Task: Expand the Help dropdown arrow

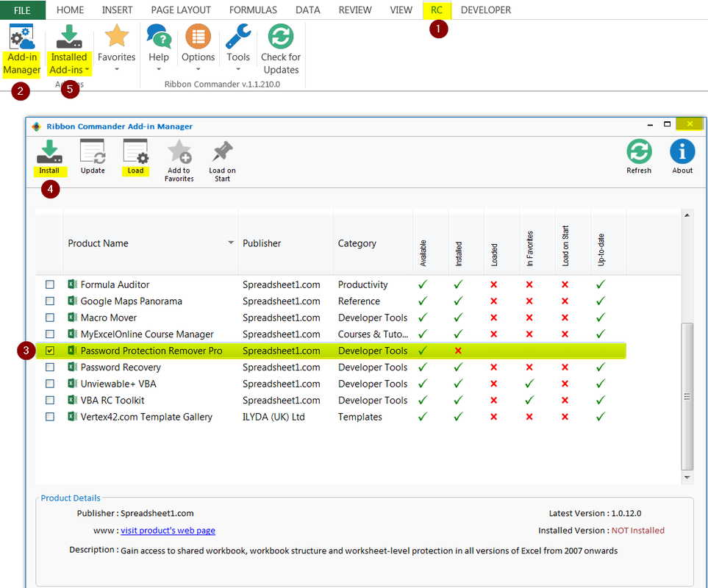Action: [159, 70]
